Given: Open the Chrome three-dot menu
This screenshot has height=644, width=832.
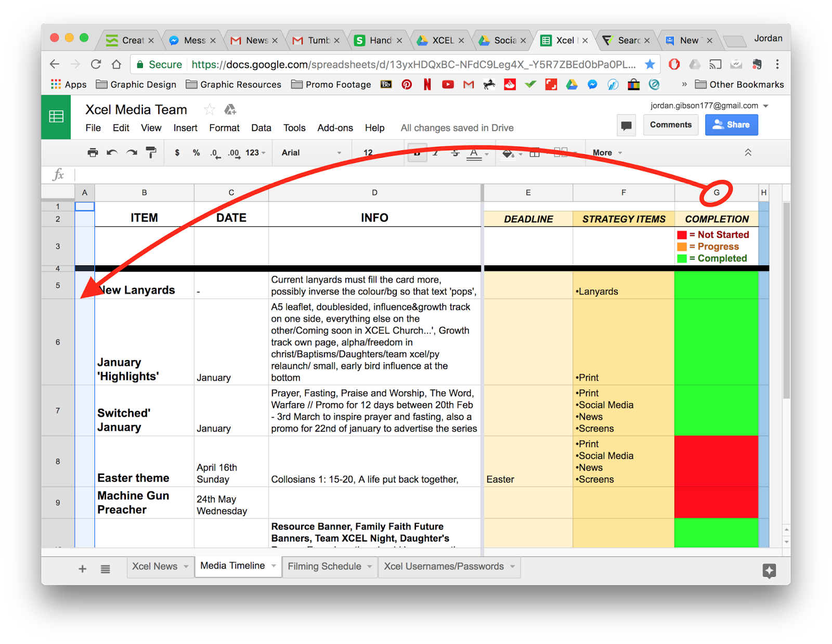Looking at the screenshot, I should tap(777, 64).
